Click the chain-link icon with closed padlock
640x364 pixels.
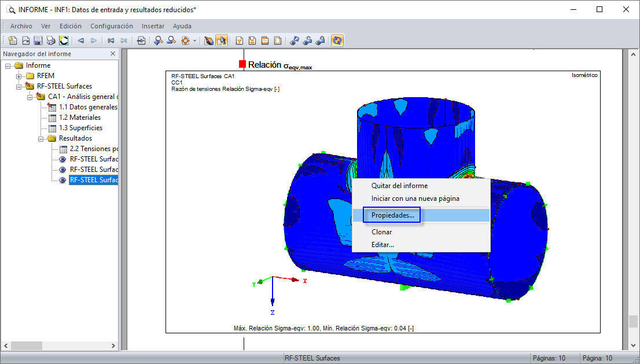point(321,41)
